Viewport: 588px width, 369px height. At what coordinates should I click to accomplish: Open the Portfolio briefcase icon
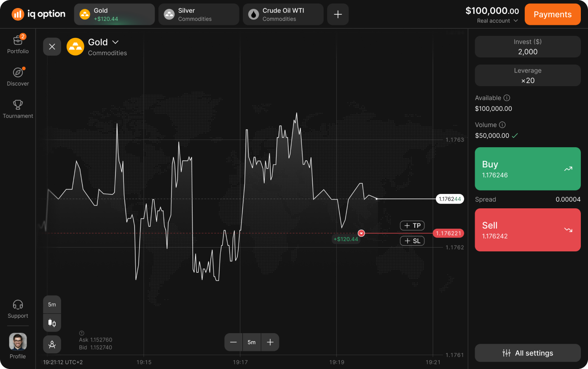point(18,40)
